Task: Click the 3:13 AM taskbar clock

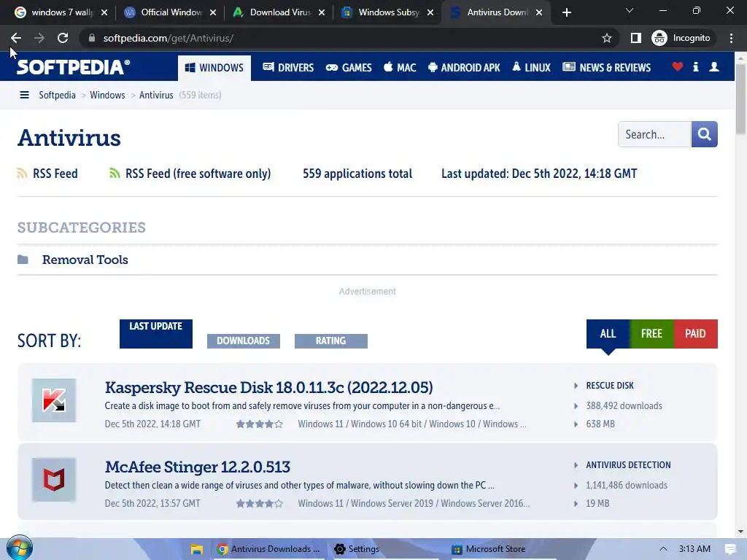Action: tap(694, 549)
